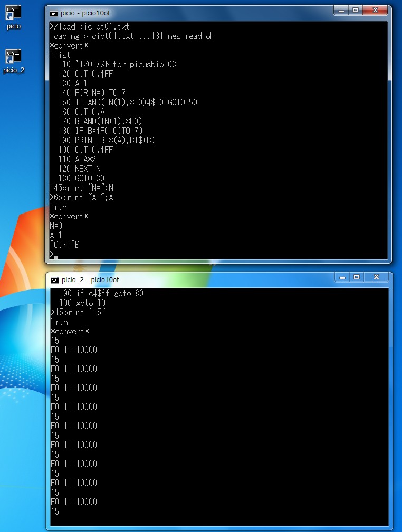Click the picio window's title bar icon
402x532 pixels.
click(x=54, y=13)
